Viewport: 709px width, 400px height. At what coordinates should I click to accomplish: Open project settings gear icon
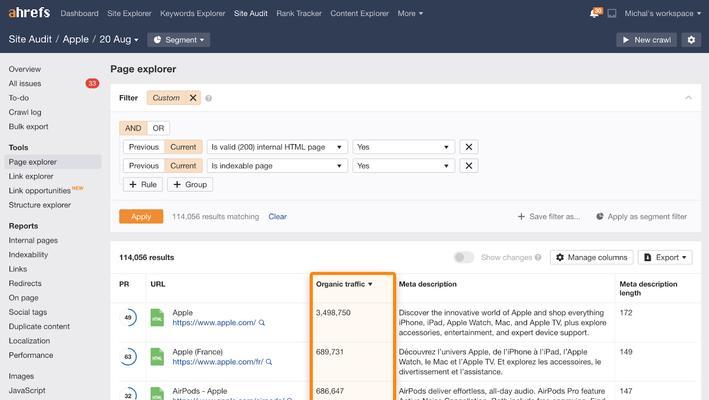click(x=691, y=40)
